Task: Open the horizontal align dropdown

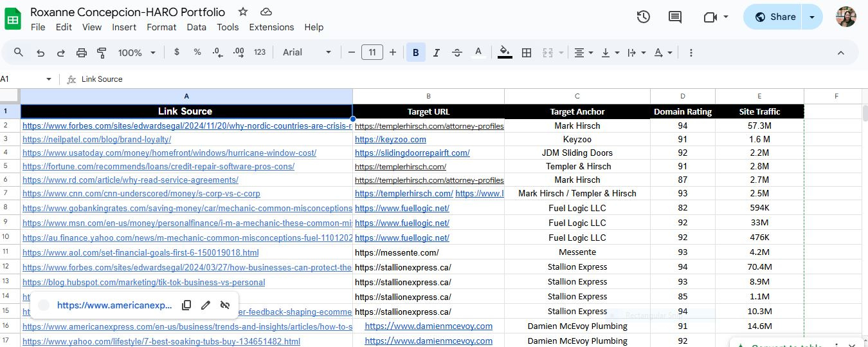Action: [583, 53]
